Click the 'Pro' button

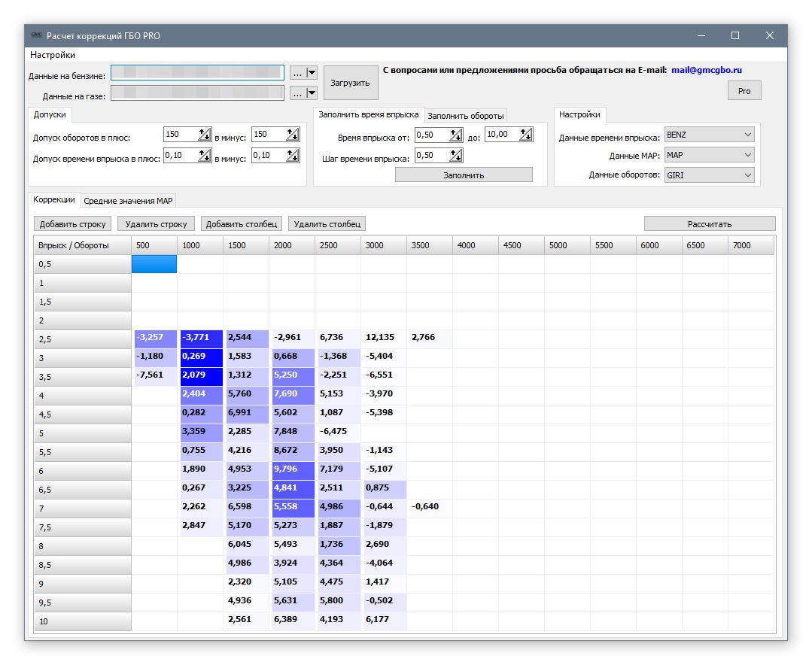coord(744,91)
